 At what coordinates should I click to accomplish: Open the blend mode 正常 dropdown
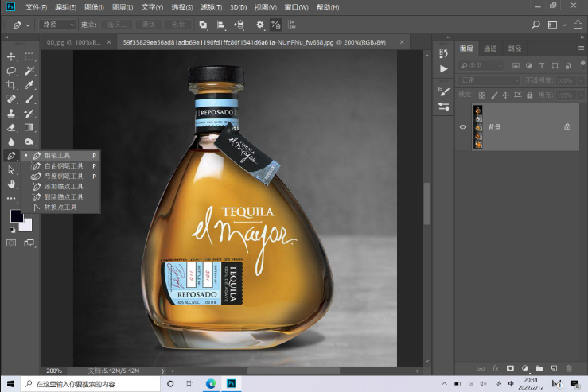(489, 80)
